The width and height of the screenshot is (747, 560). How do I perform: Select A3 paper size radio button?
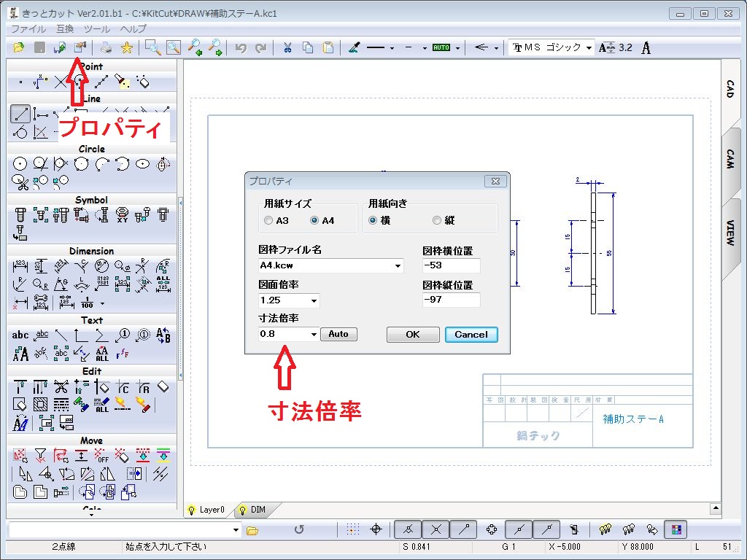tap(268, 220)
